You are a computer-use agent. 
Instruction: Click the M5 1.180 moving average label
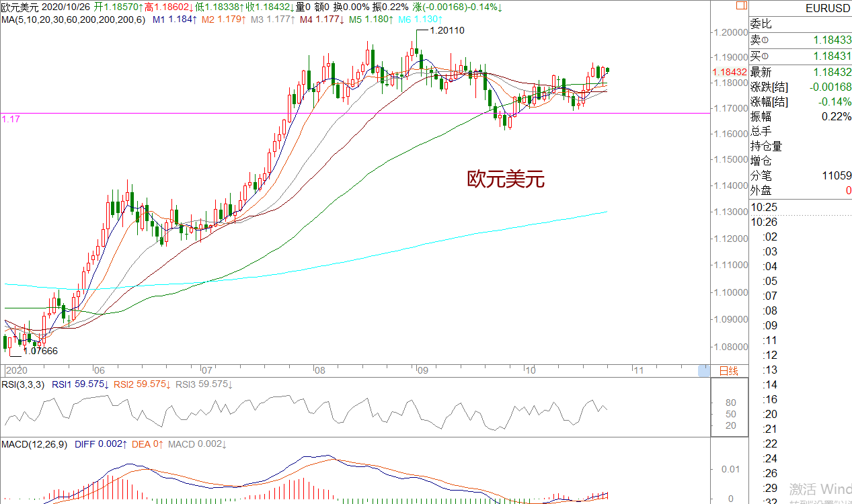[x=371, y=19]
